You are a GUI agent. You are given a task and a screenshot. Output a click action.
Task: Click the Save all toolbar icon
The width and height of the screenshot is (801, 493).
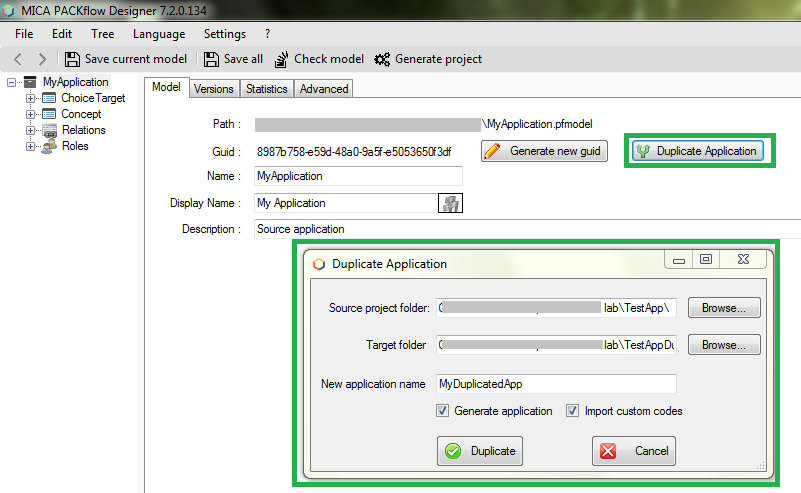[211, 59]
